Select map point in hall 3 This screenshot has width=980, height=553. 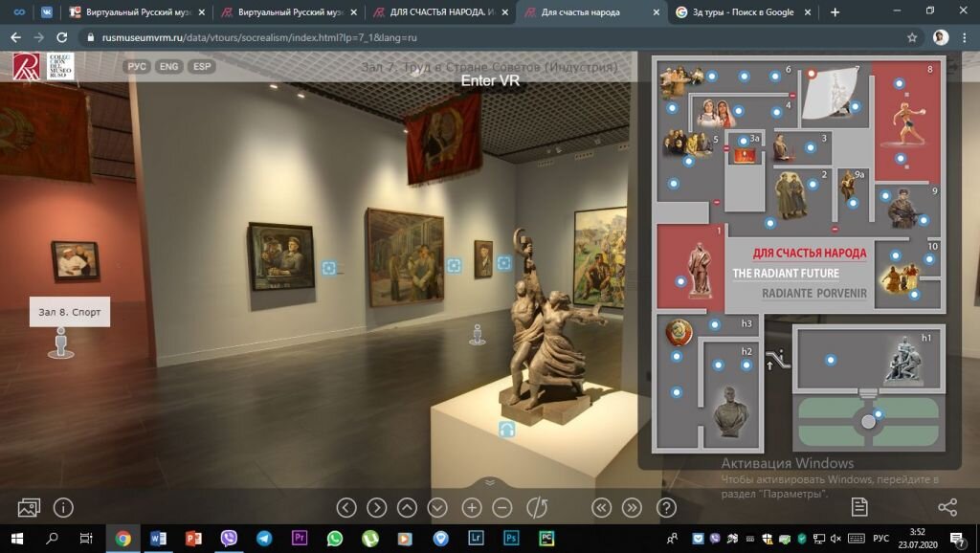coord(810,148)
